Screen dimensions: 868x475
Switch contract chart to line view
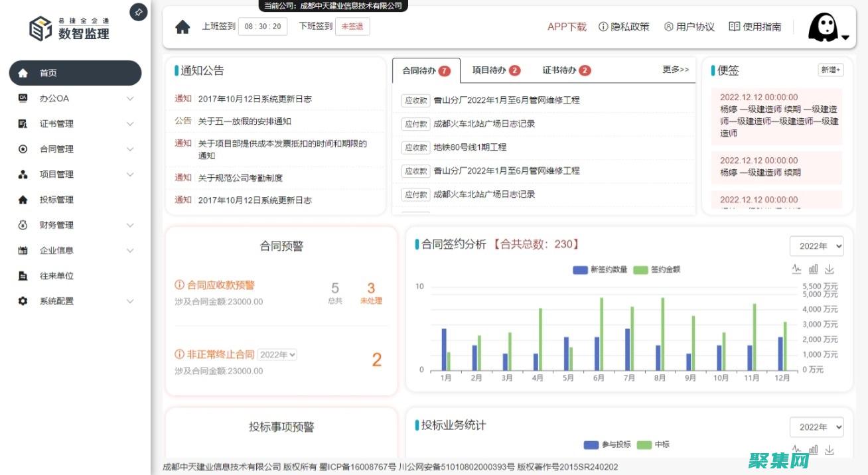coord(796,269)
